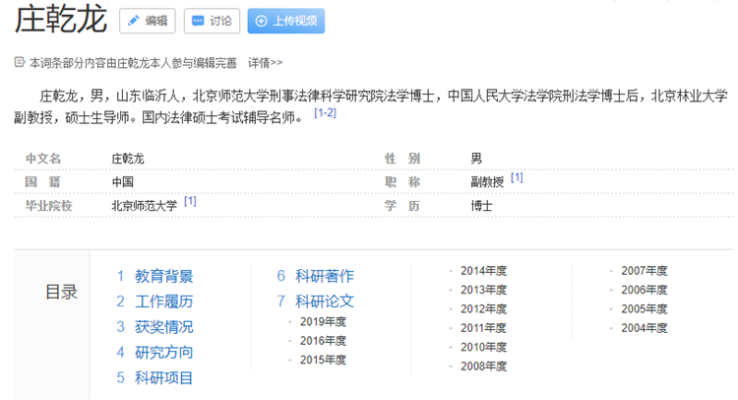Image resolution: width=738 pixels, height=400 pixels.
Task: Click the 2010年度 catalog entry
Action: coord(483,346)
